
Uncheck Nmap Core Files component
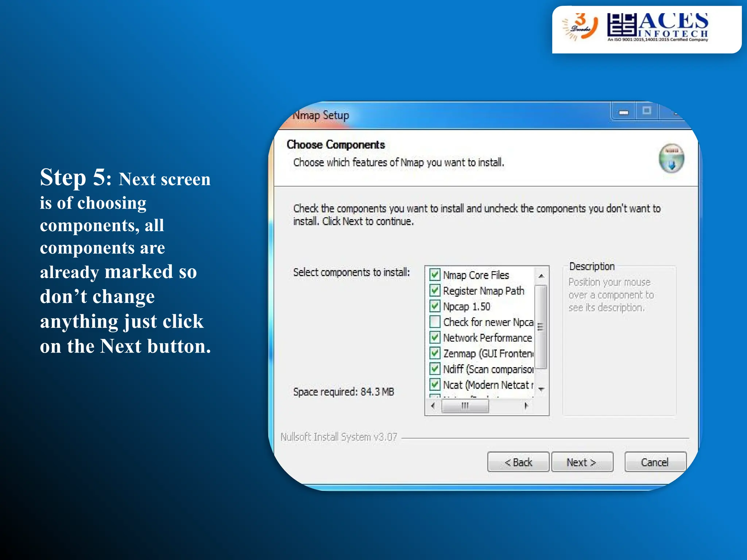(x=435, y=275)
